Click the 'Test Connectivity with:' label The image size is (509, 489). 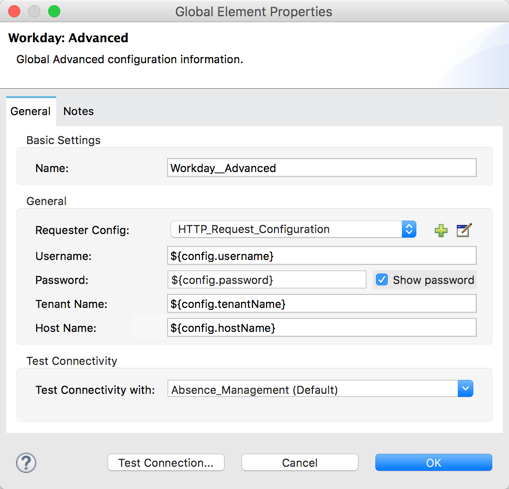pos(95,390)
